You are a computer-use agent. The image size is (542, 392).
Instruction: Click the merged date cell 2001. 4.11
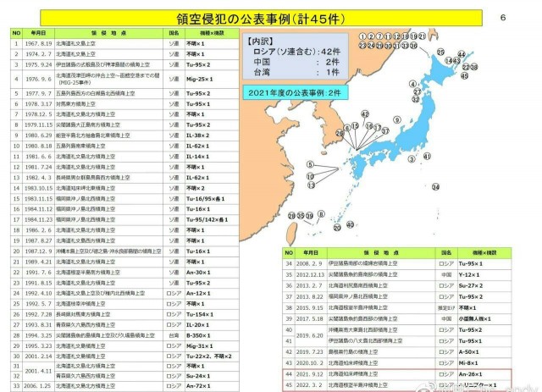coord(38,371)
